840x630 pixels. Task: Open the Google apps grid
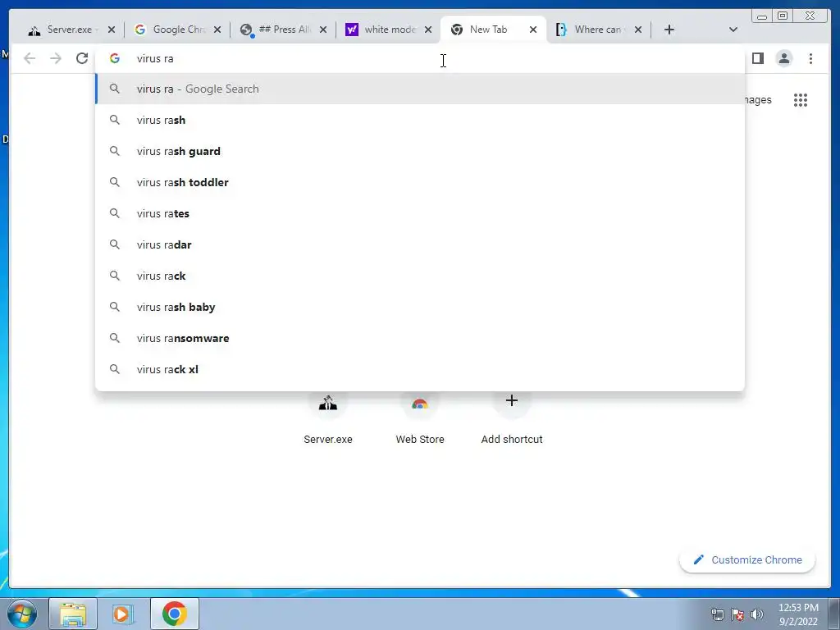801,100
